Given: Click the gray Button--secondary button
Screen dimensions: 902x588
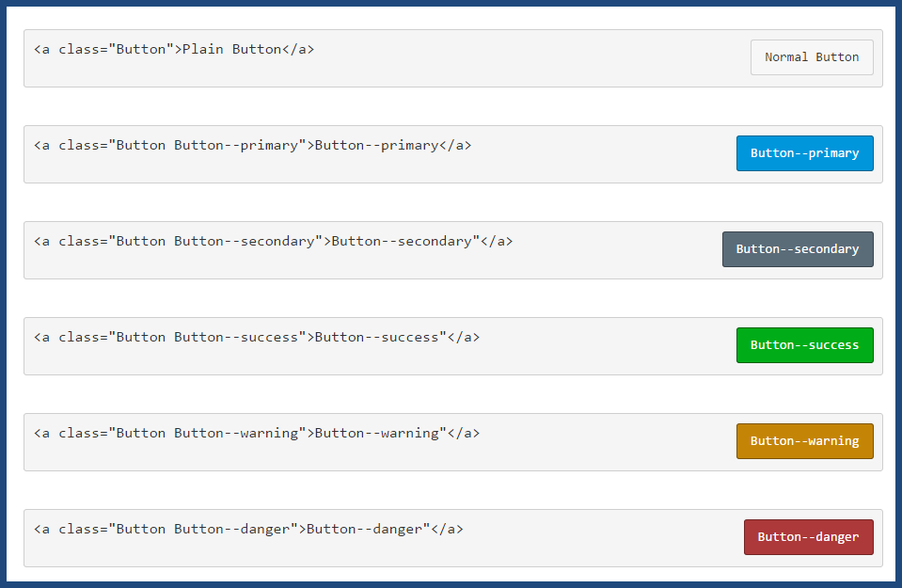Looking at the screenshot, I should click(x=798, y=248).
